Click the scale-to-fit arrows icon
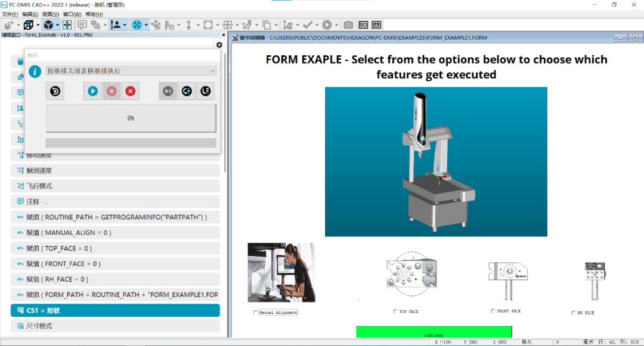The width and height of the screenshot is (644, 346). click(67, 25)
